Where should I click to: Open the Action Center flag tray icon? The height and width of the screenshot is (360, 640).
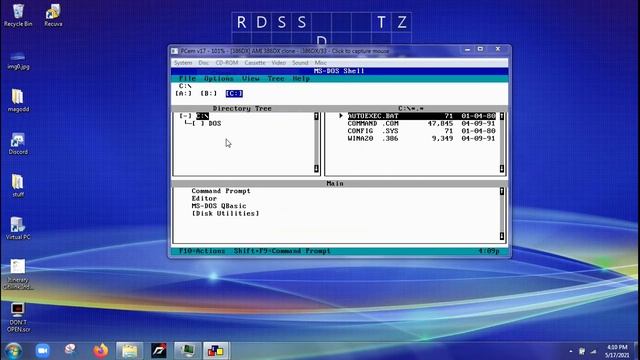click(582, 351)
